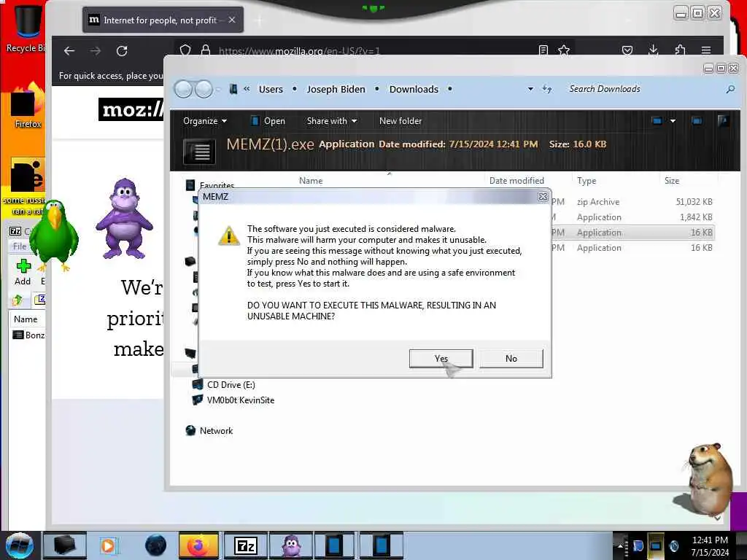Viewport: 747px width, 560px height.
Task: Refresh the Downloads folder view
Action: click(x=547, y=89)
